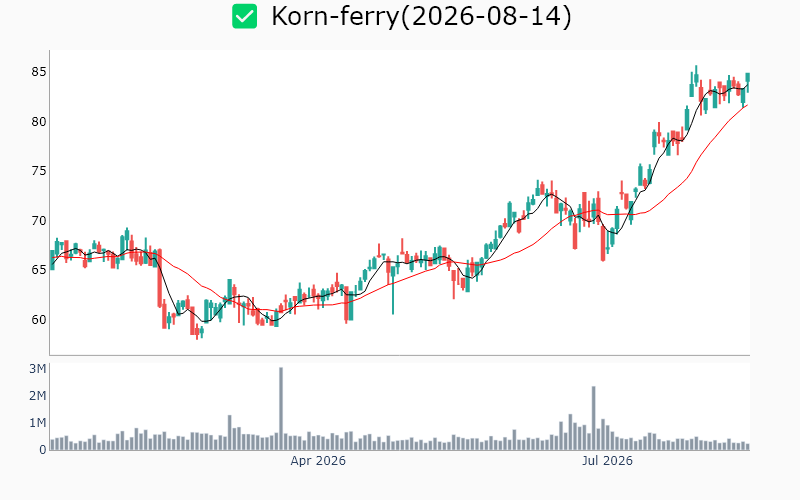Select the tallest volume bar reaching 3M
This screenshot has height=500, width=800.
click(x=281, y=409)
